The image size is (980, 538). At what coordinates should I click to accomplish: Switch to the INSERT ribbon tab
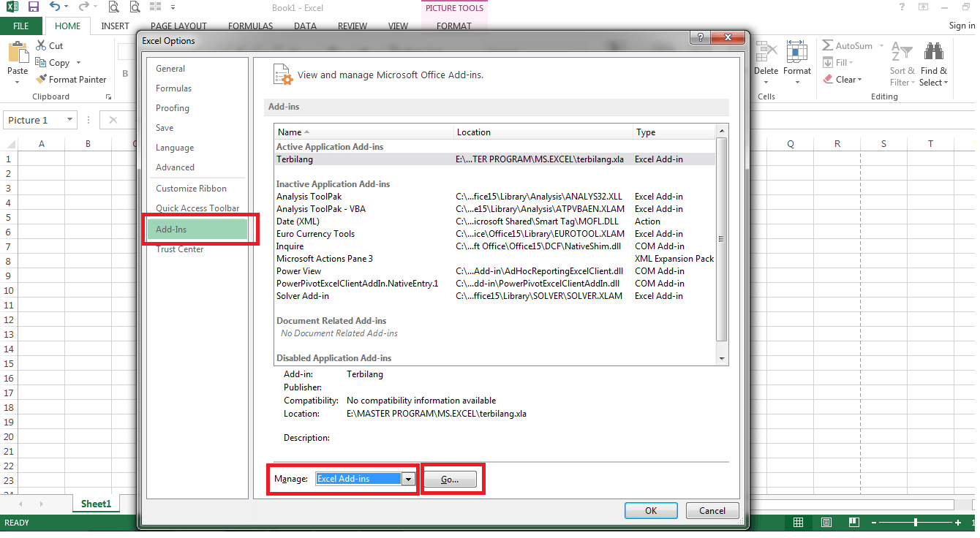[x=115, y=26]
